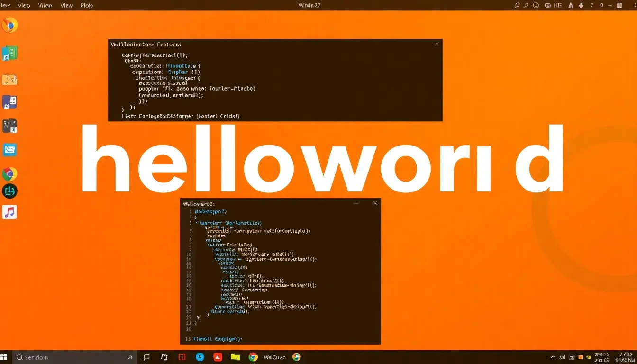Click line 18 in the lower code window

[x=214, y=339]
